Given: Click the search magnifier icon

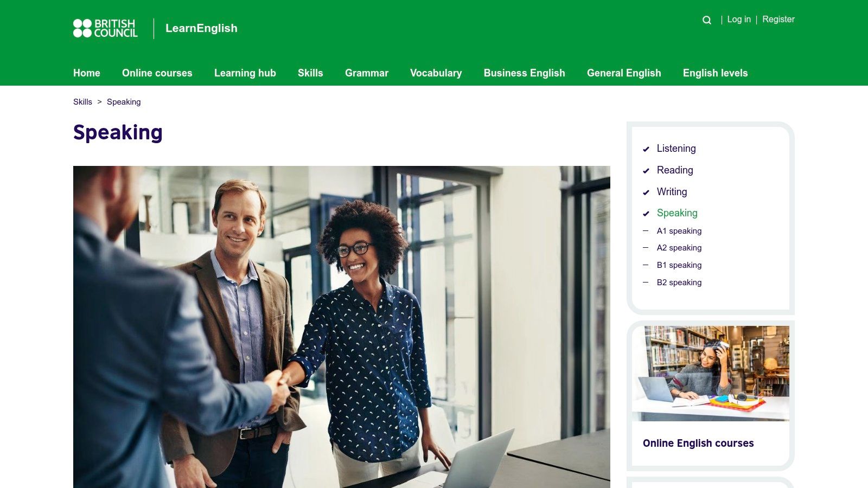Looking at the screenshot, I should point(706,20).
